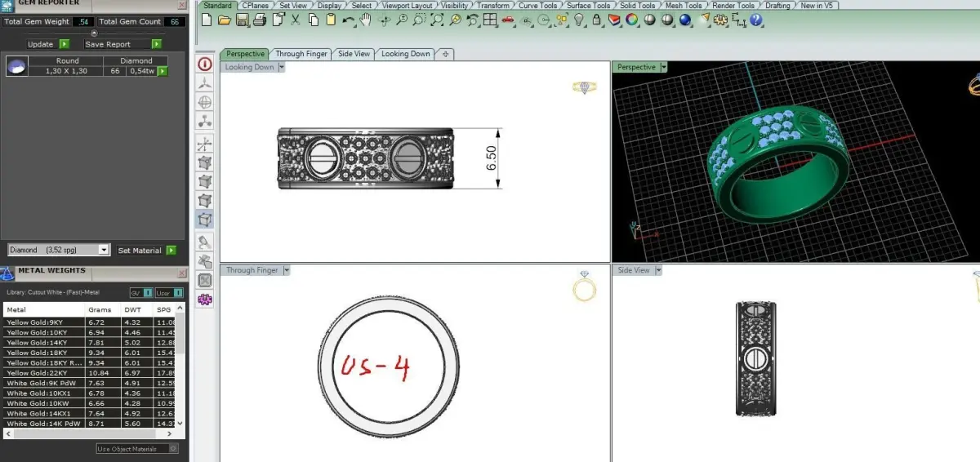Click the light bulb icon in toolbar
980x462 pixels.
point(579,20)
